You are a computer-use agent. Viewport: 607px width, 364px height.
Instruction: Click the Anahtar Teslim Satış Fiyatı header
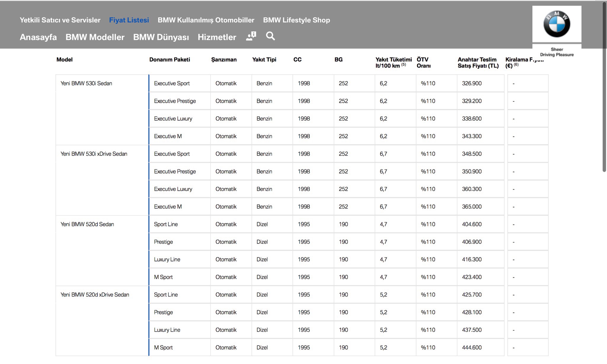coord(478,62)
